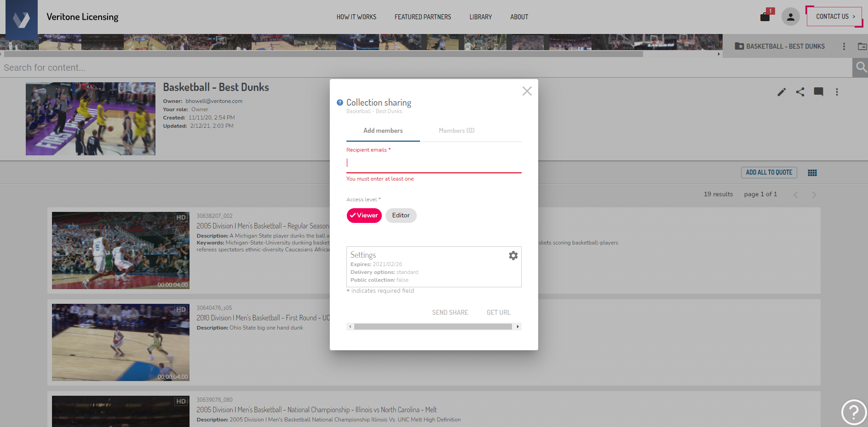Image resolution: width=868 pixels, height=427 pixels.
Task: Select Editor access level
Action: click(401, 216)
